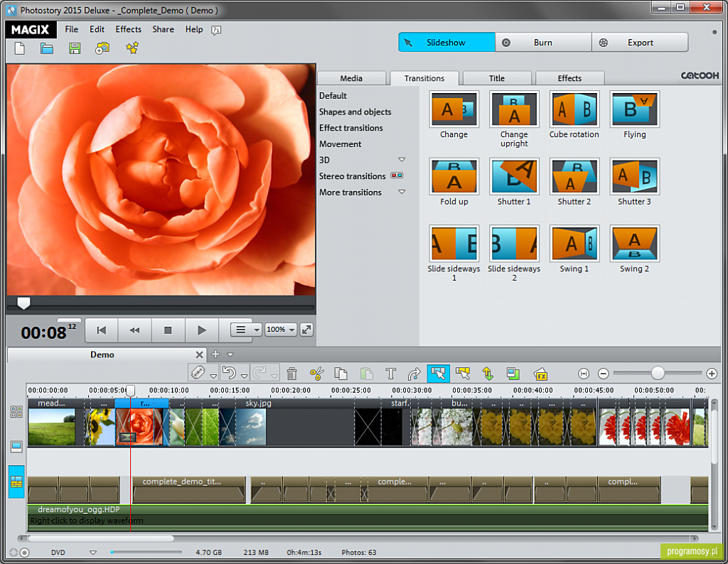Click the camera import icon

pyautogui.click(x=102, y=48)
